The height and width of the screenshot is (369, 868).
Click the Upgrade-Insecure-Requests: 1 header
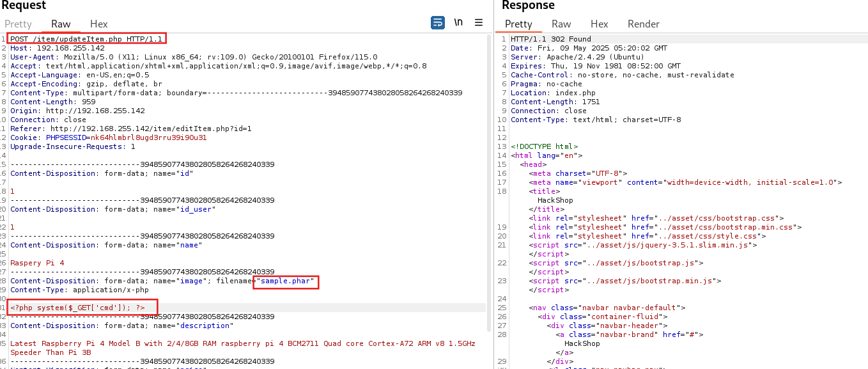[73, 146]
